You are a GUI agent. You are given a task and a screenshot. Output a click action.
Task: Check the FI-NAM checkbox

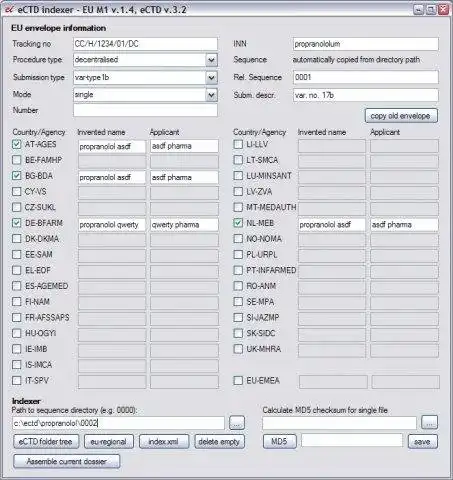[17, 302]
